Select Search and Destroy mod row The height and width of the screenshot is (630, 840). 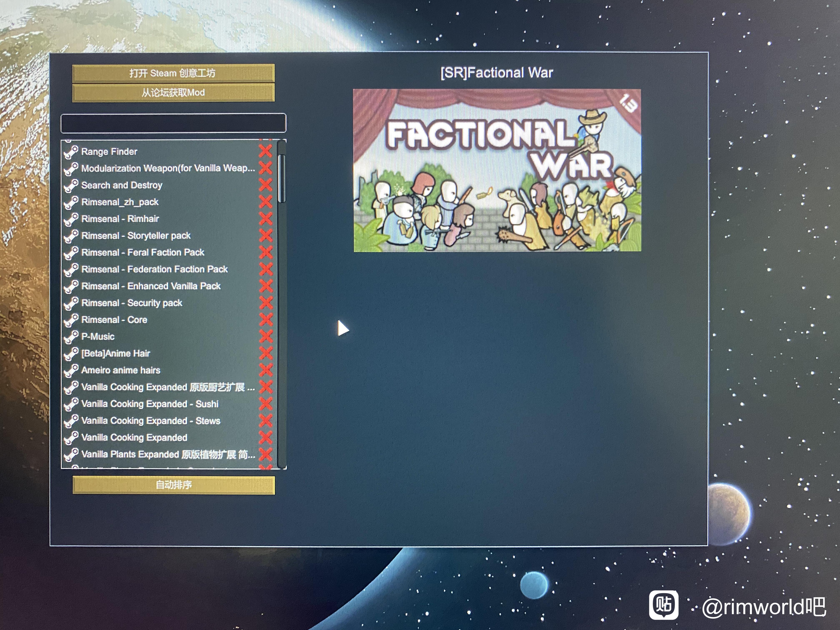169,185
